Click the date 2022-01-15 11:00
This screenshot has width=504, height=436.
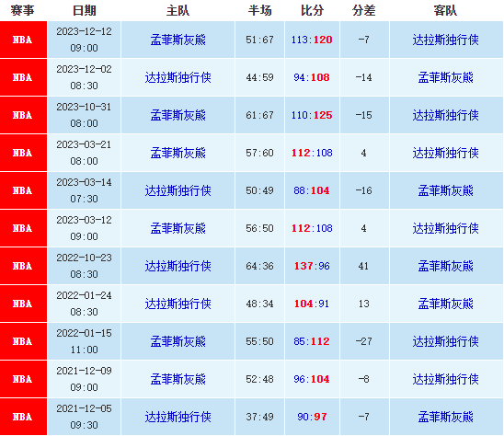[85, 341]
